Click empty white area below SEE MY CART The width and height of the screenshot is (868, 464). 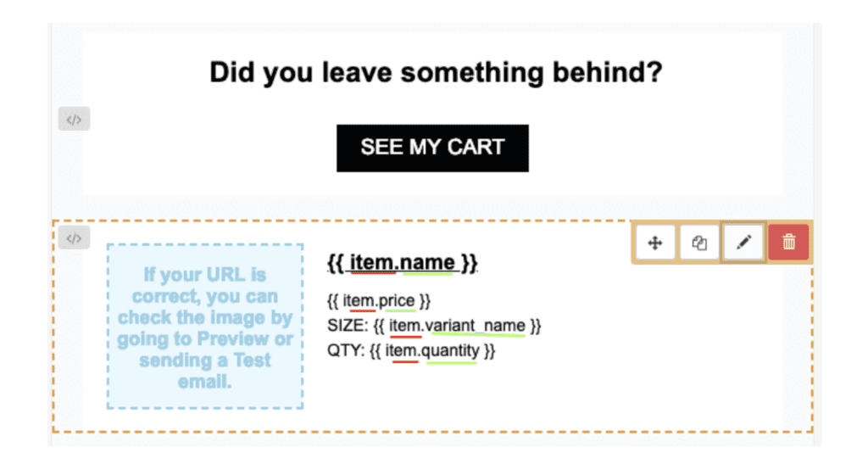(432, 184)
